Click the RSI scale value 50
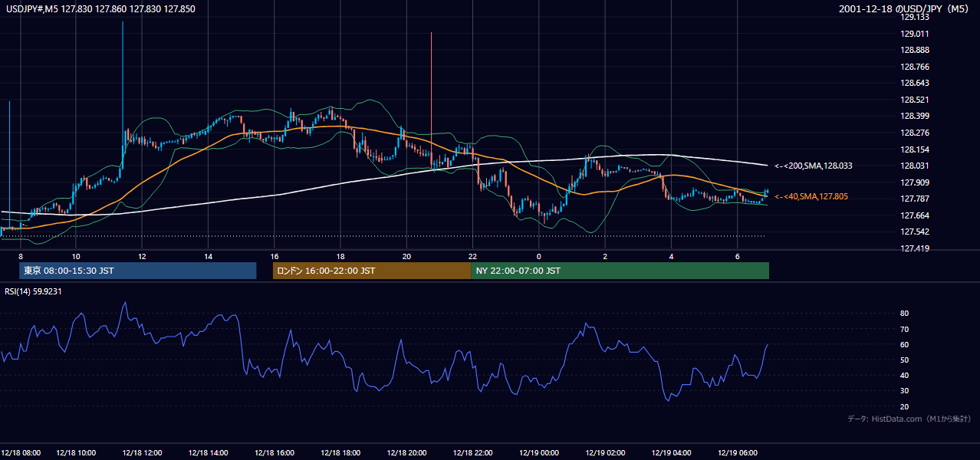This screenshot has width=980, height=460. (905, 360)
